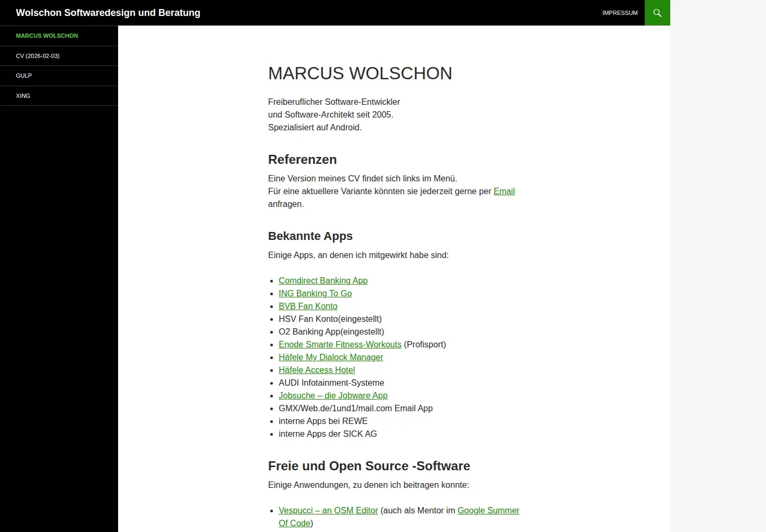766x532 pixels.
Task: Click the interne Apps der SICK AG item
Action: pyautogui.click(x=328, y=434)
